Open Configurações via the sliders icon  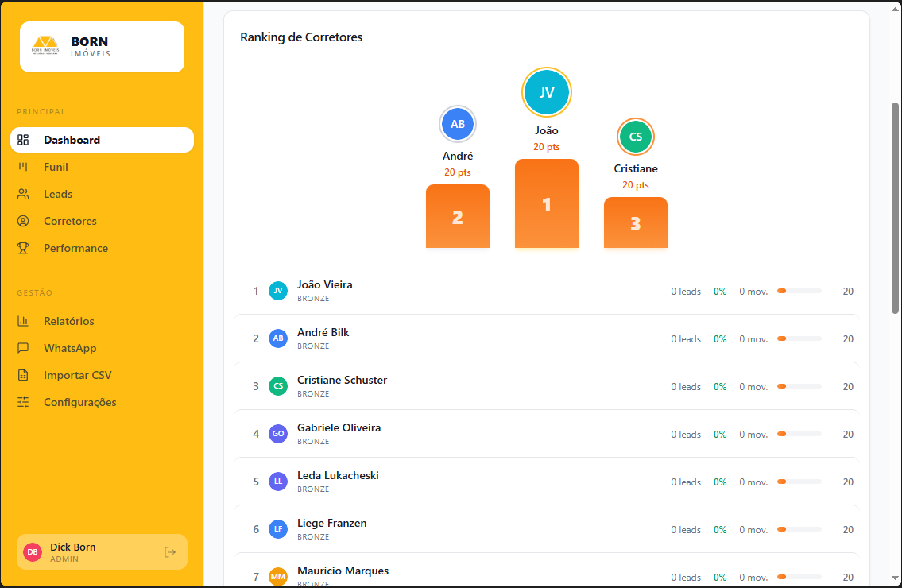(21, 402)
